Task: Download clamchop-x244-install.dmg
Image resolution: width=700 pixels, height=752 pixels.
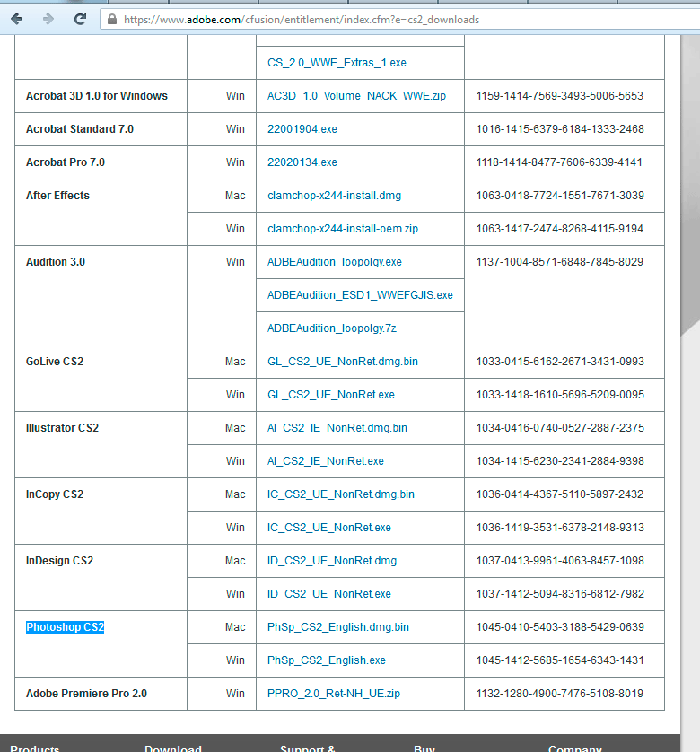Action: (335, 196)
